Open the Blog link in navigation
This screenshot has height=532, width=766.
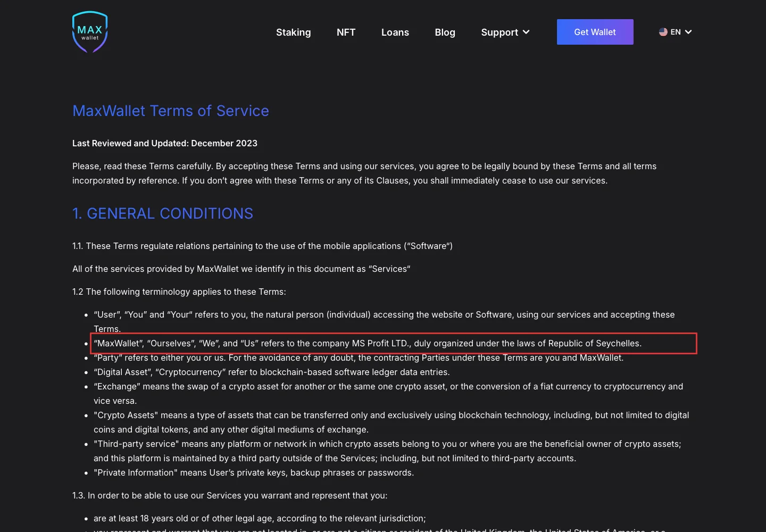[x=445, y=32]
